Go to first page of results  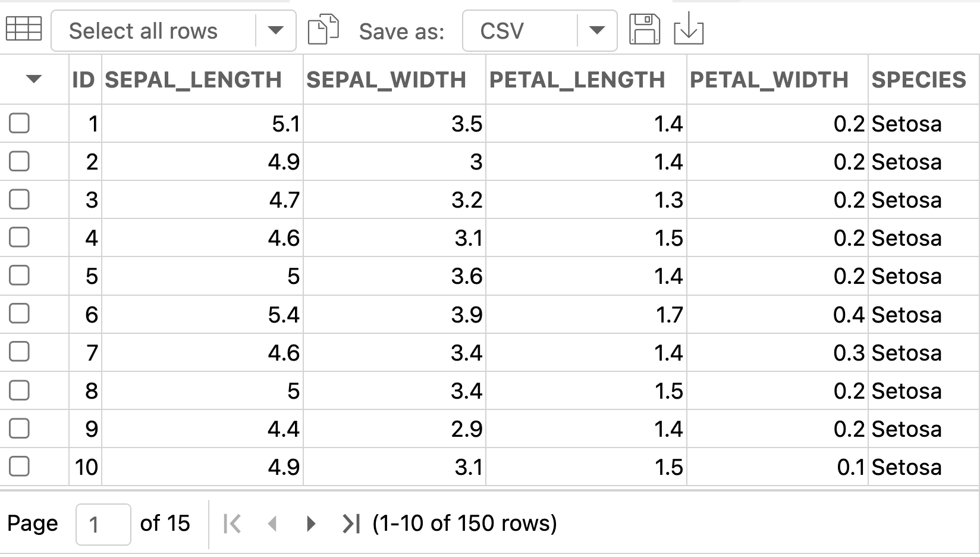[232, 524]
